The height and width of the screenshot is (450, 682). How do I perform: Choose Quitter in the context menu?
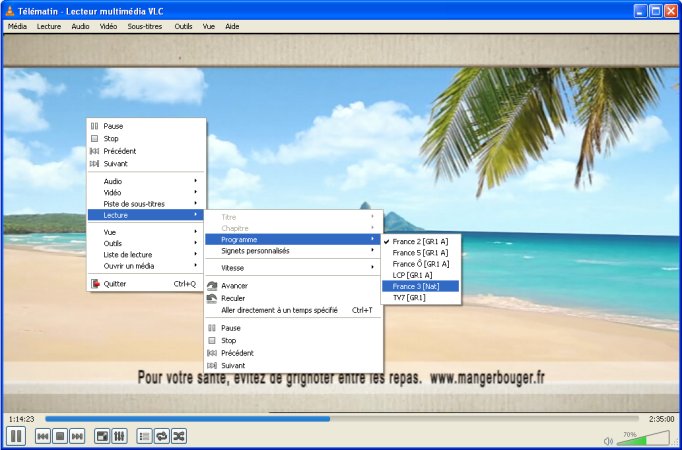[146, 284]
